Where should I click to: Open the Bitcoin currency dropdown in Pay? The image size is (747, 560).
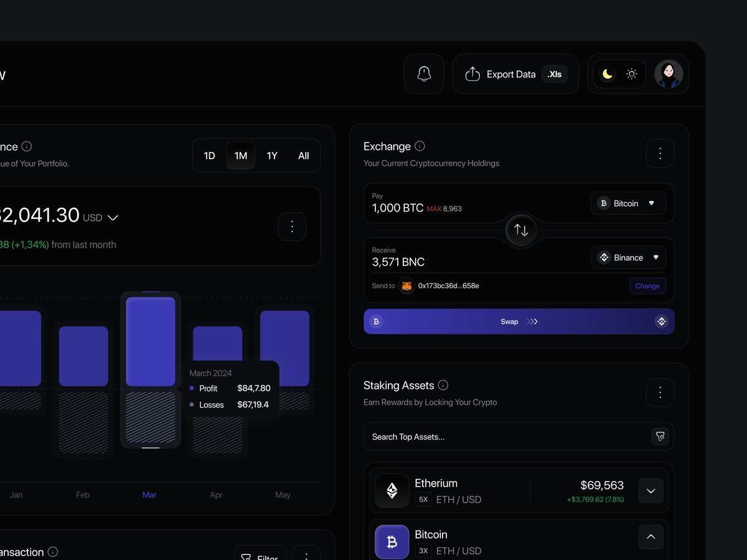pos(628,203)
